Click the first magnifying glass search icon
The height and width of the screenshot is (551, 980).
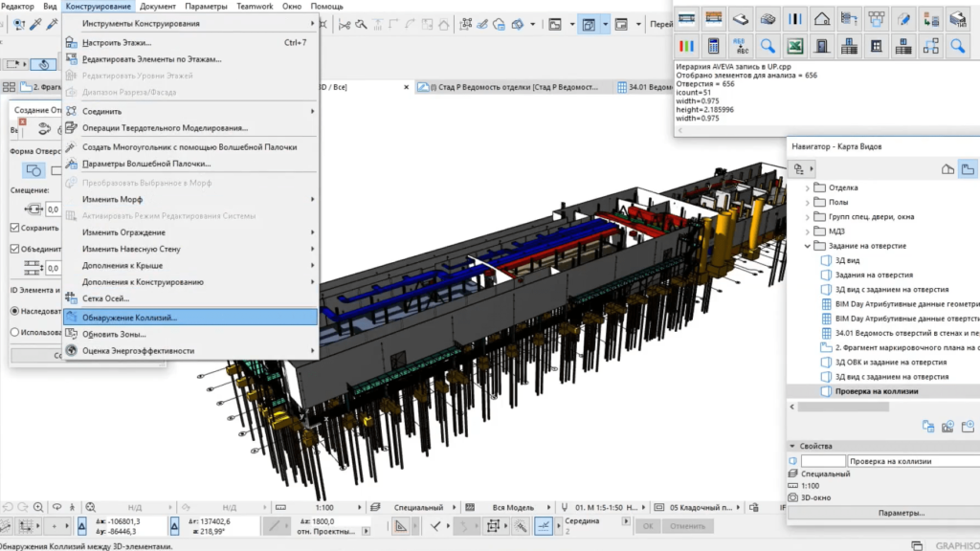(767, 45)
